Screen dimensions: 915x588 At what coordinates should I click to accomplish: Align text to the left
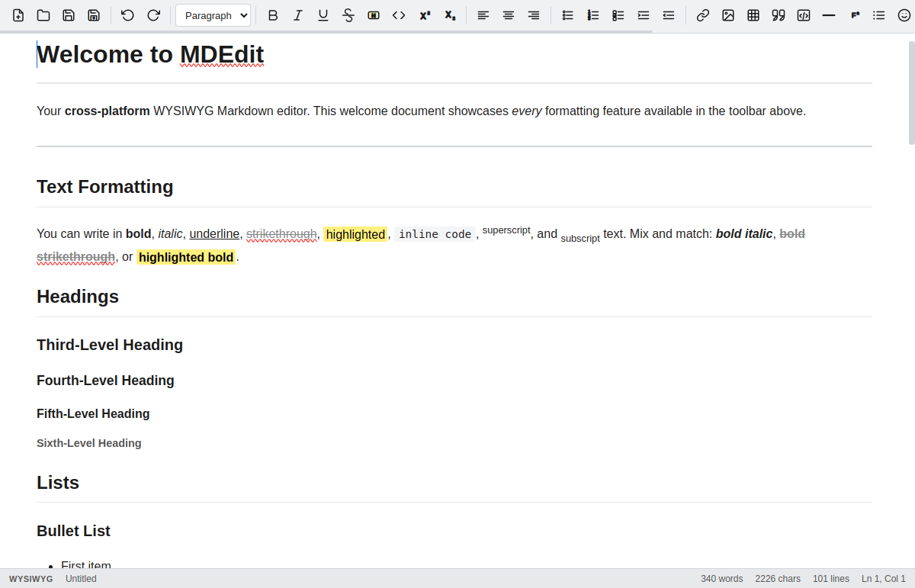pyautogui.click(x=483, y=15)
